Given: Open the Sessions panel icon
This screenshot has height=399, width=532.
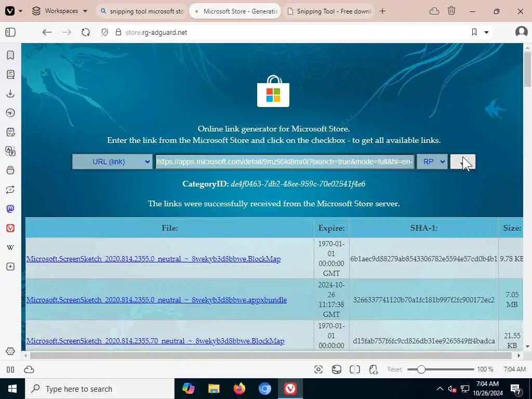Looking at the screenshot, I should pyautogui.click(x=10, y=189).
